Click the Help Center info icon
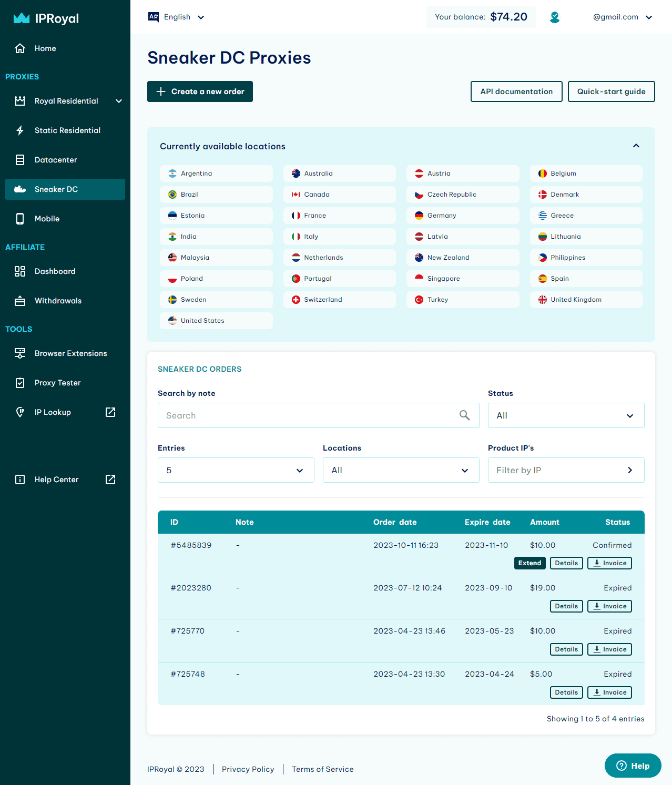The width and height of the screenshot is (672, 785). coord(20,480)
